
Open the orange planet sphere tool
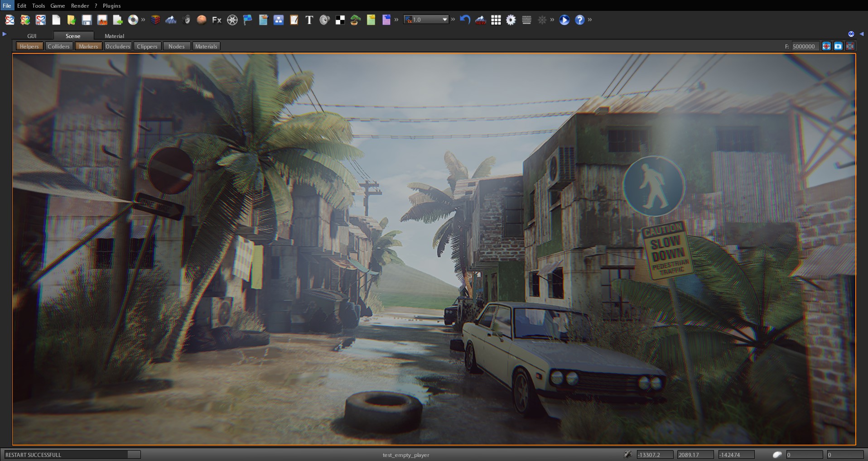coord(202,20)
